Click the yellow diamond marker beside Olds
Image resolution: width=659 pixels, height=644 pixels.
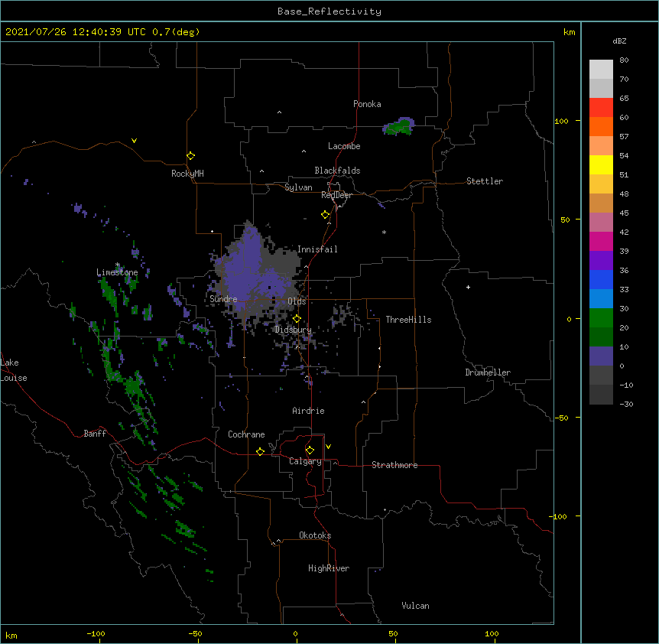tap(297, 319)
